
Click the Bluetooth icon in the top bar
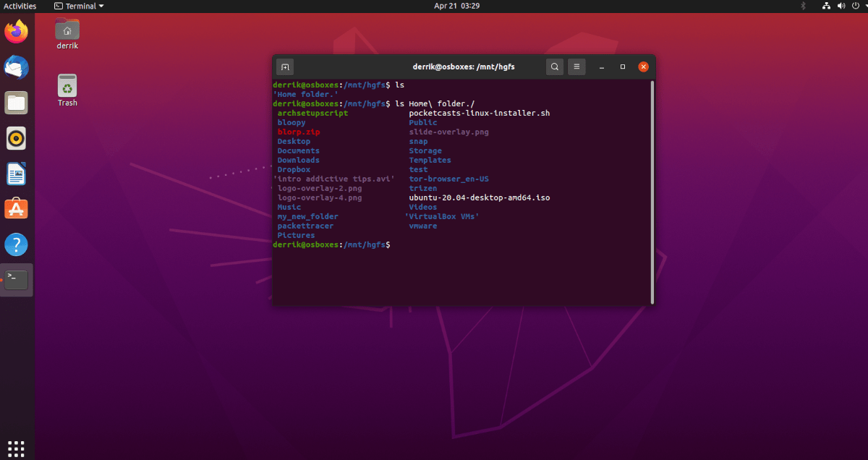(x=804, y=6)
